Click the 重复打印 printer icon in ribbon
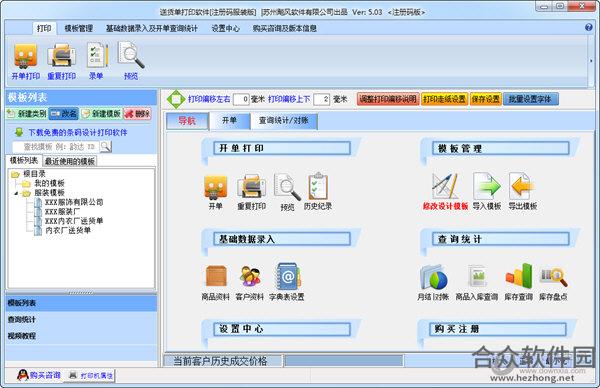The height and width of the screenshot is (388, 600). pyautogui.click(x=61, y=61)
